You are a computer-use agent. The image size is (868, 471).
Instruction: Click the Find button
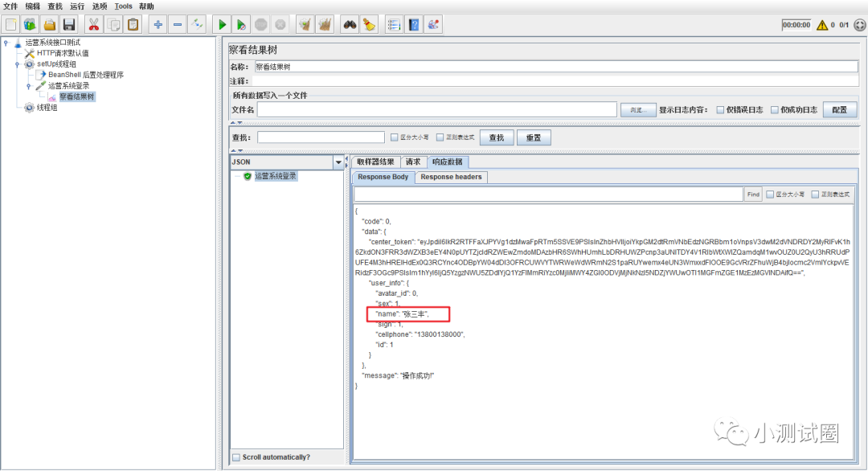[753, 195]
